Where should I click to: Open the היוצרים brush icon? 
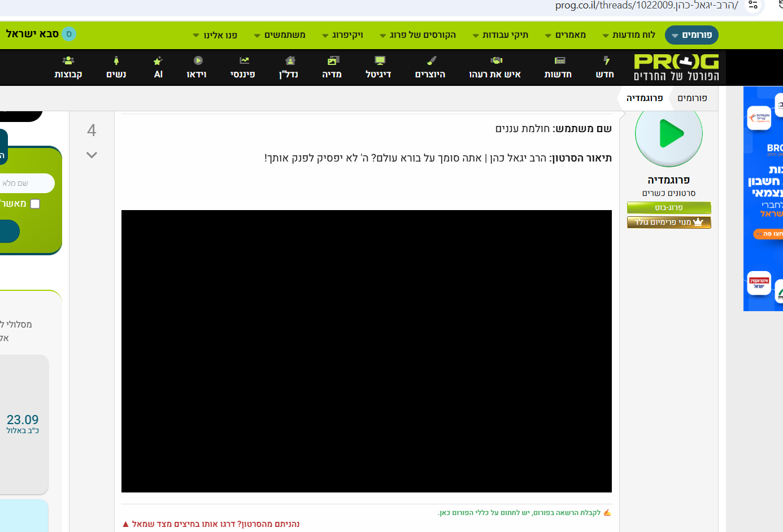pos(431,60)
